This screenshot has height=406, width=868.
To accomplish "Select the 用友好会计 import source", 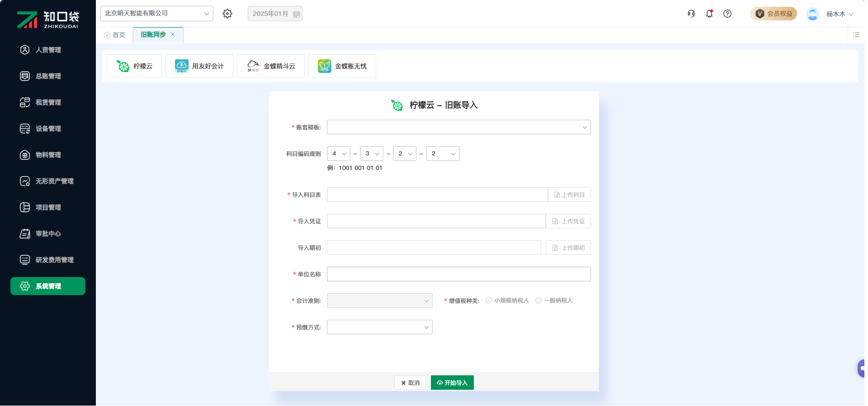I will coord(199,66).
